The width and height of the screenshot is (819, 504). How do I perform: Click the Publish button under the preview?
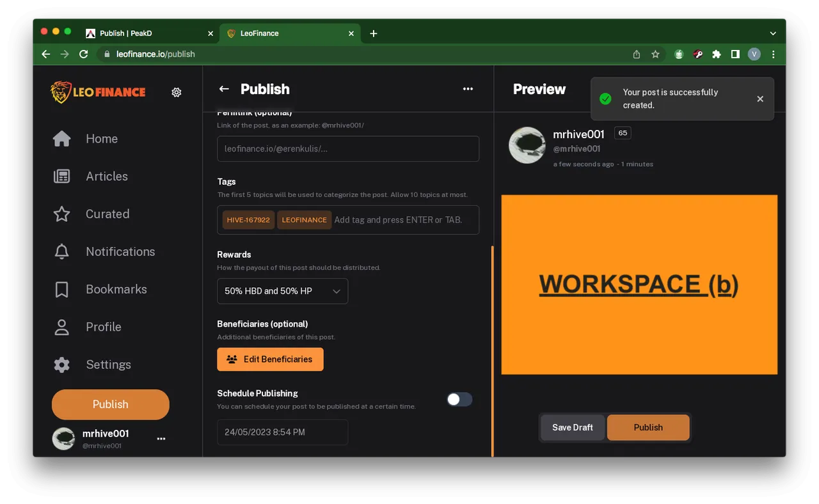pyautogui.click(x=648, y=427)
